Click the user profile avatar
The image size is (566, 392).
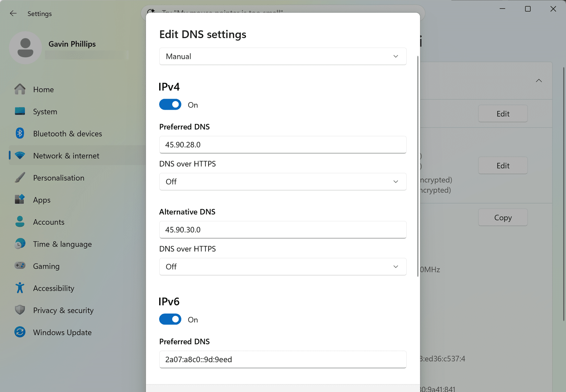point(25,48)
